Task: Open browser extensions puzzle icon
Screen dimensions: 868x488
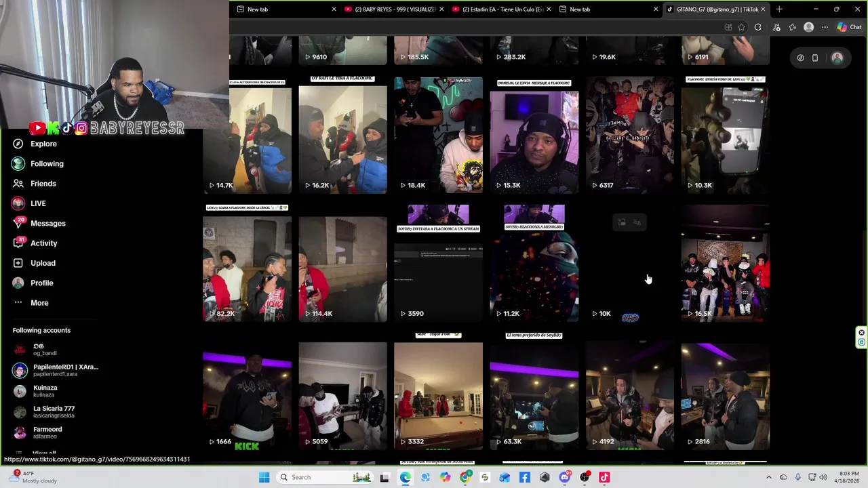Action: tap(757, 27)
